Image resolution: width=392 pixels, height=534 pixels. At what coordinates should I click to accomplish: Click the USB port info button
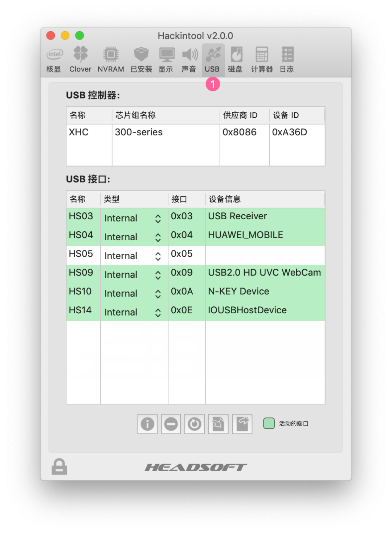point(147,424)
